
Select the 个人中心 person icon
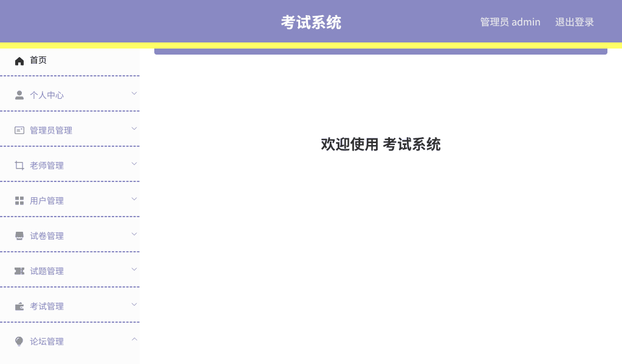pyautogui.click(x=19, y=95)
